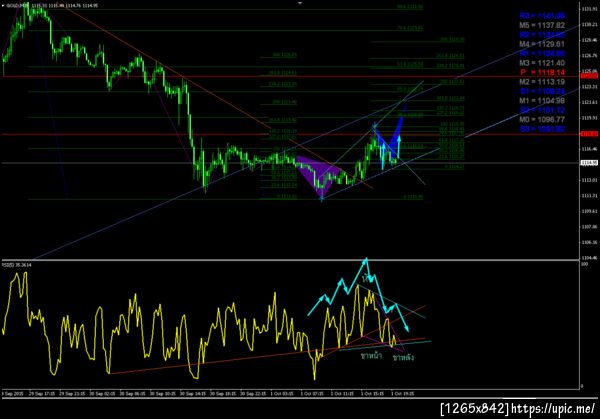600x419 pixels.
Task: Click the RSI scale value 100
Action: [x=585, y=264]
